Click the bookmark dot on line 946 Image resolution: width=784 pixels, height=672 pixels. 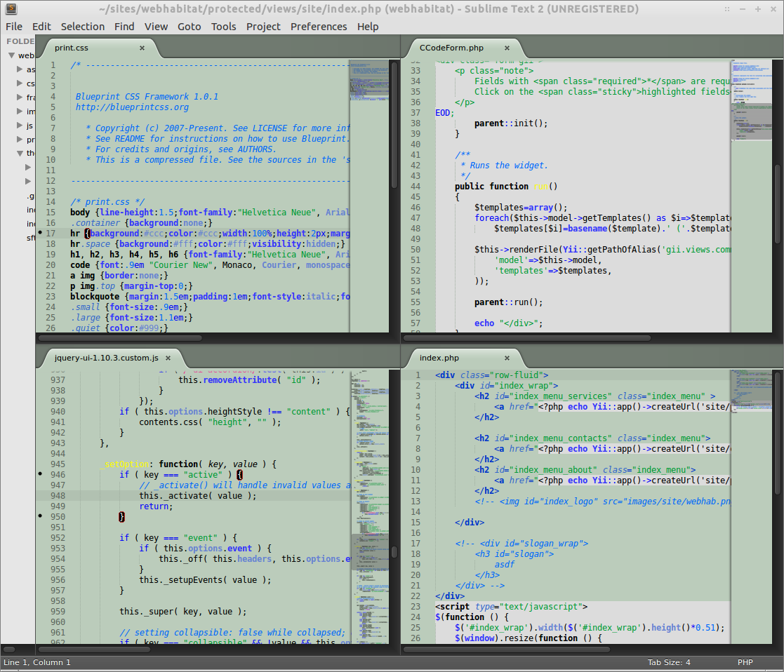[41, 474]
